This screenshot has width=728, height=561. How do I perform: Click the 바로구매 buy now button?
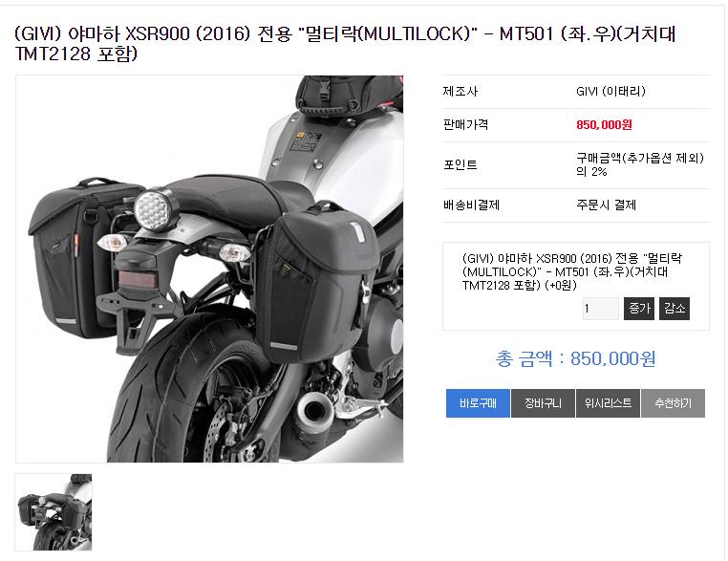pyautogui.click(x=478, y=403)
